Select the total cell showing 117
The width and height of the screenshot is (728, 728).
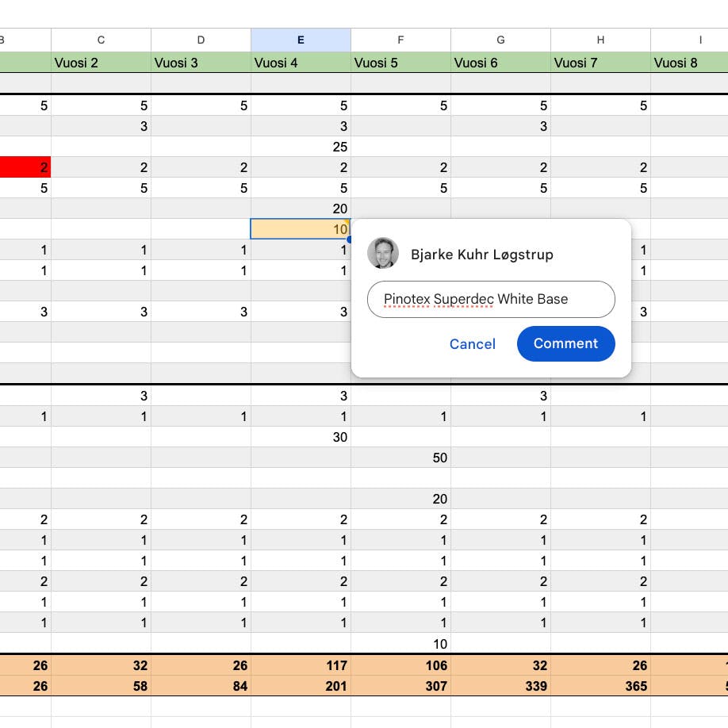(301, 665)
